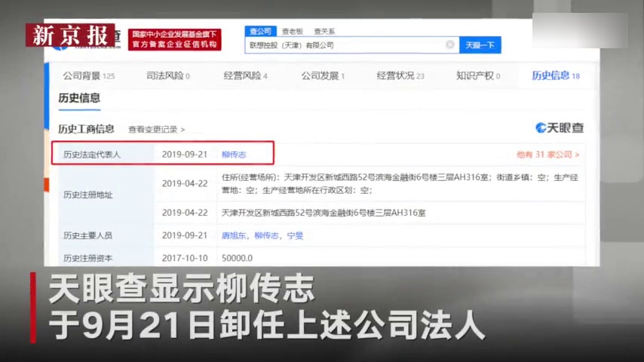
Task: Click the 历史信息 section heading
Action: 79,98
